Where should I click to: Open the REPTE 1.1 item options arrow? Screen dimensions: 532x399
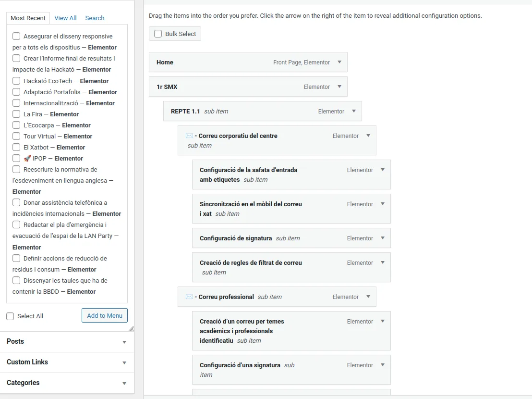[x=354, y=111]
